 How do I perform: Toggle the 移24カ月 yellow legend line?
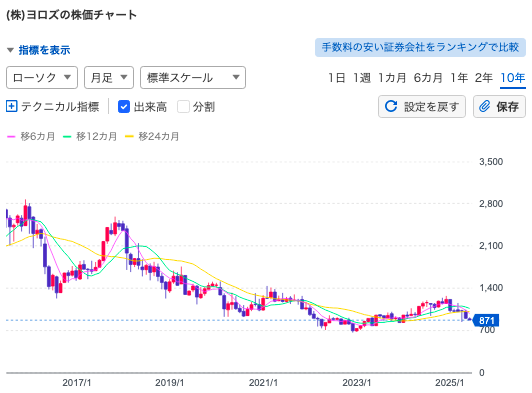click(152, 136)
